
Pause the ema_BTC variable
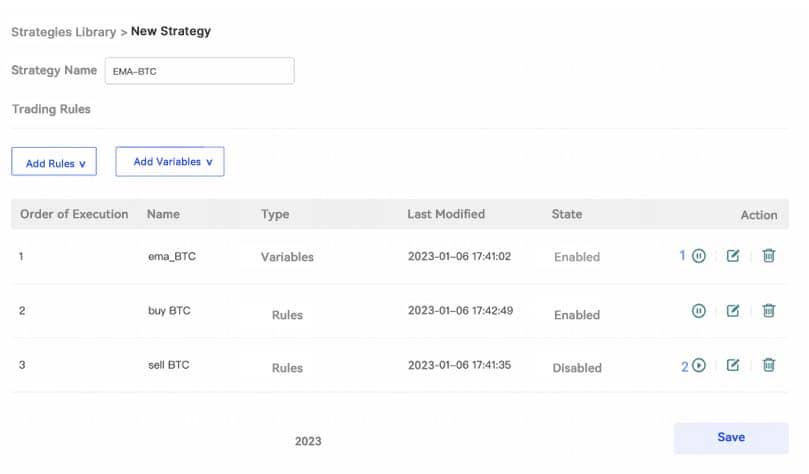click(699, 256)
